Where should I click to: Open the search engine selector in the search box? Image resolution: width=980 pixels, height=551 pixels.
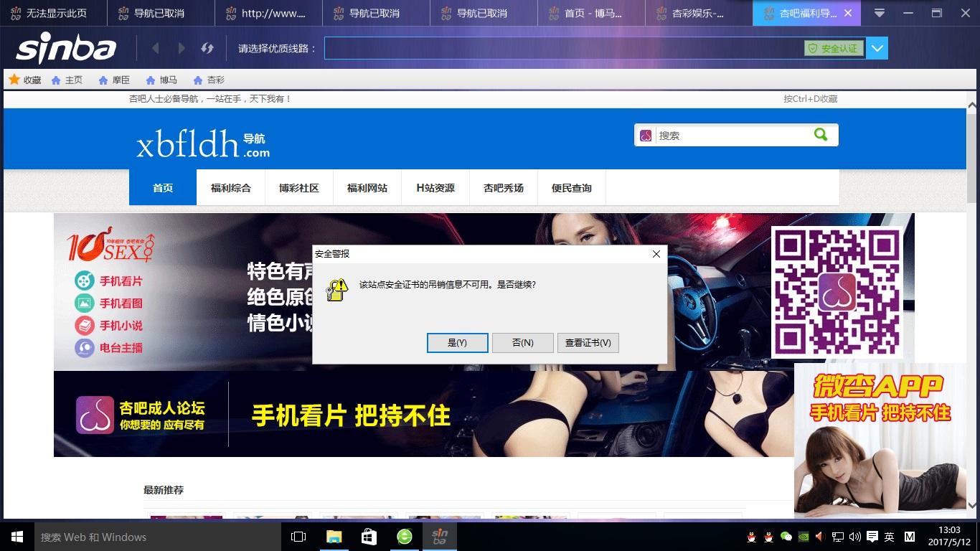646,134
